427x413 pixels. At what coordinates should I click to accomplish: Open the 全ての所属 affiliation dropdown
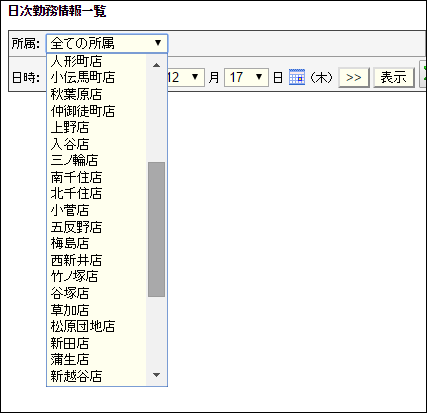click(x=107, y=43)
